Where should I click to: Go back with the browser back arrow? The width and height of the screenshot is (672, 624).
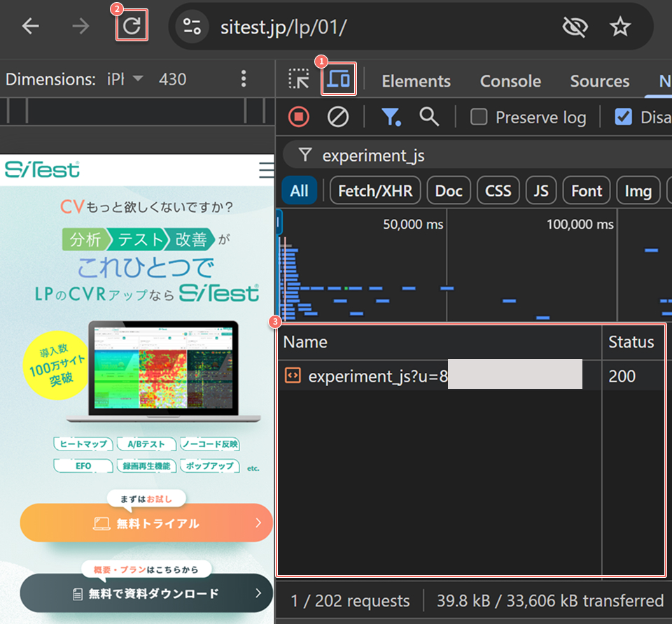pos(30,27)
